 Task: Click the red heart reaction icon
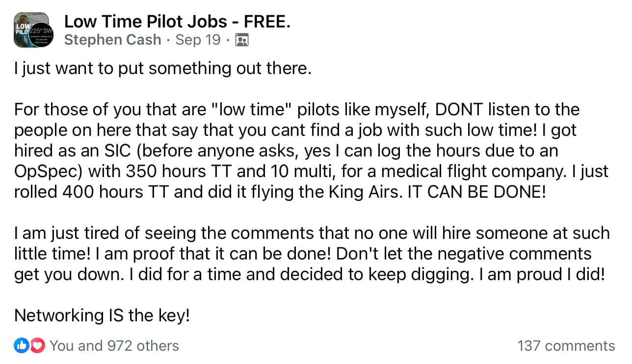pos(37,346)
